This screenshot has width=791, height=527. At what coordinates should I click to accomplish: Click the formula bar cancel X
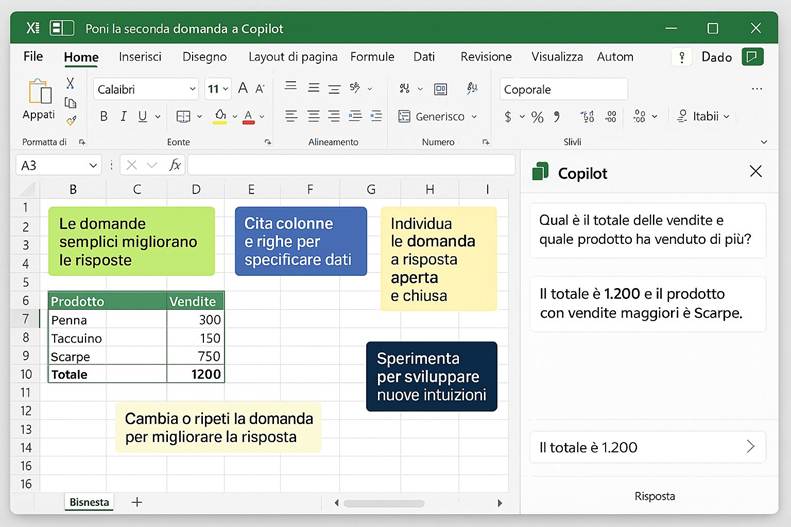(x=132, y=165)
